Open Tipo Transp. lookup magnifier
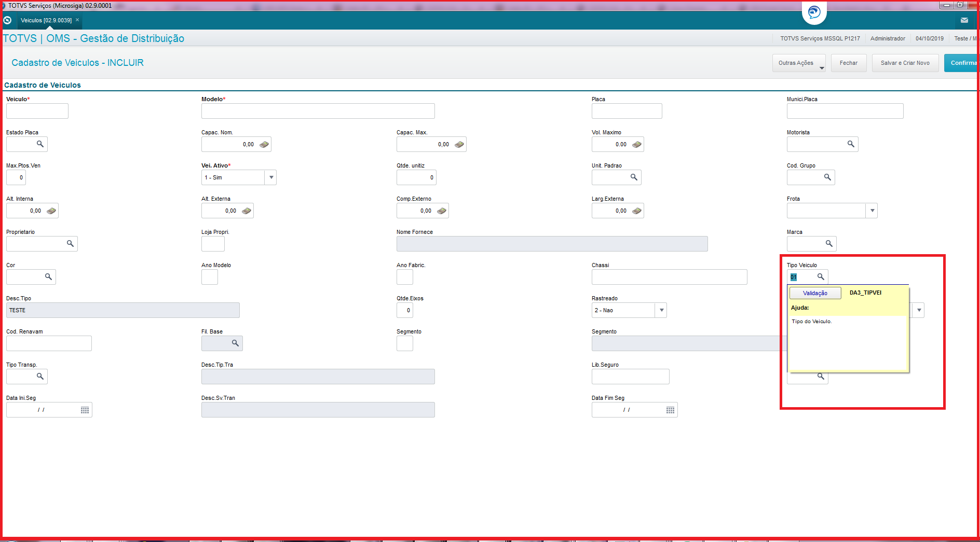980x542 pixels. pyautogui.click(x=40, y=377)
